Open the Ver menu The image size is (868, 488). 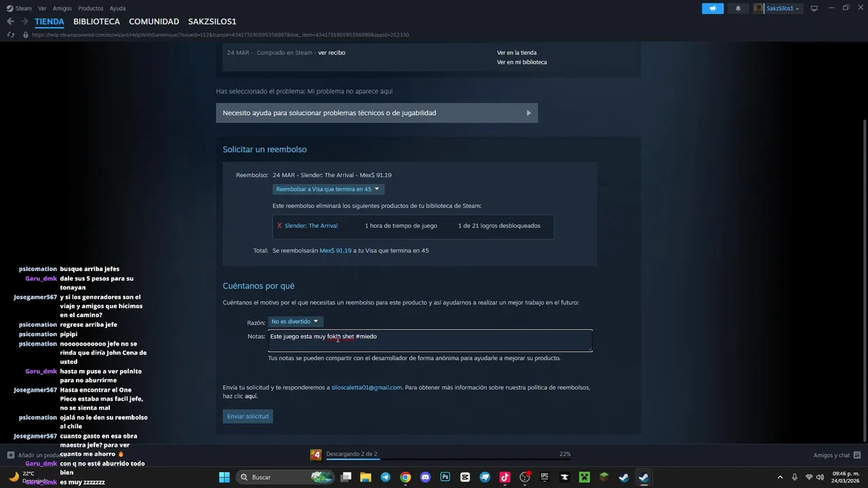coord(42,8)
